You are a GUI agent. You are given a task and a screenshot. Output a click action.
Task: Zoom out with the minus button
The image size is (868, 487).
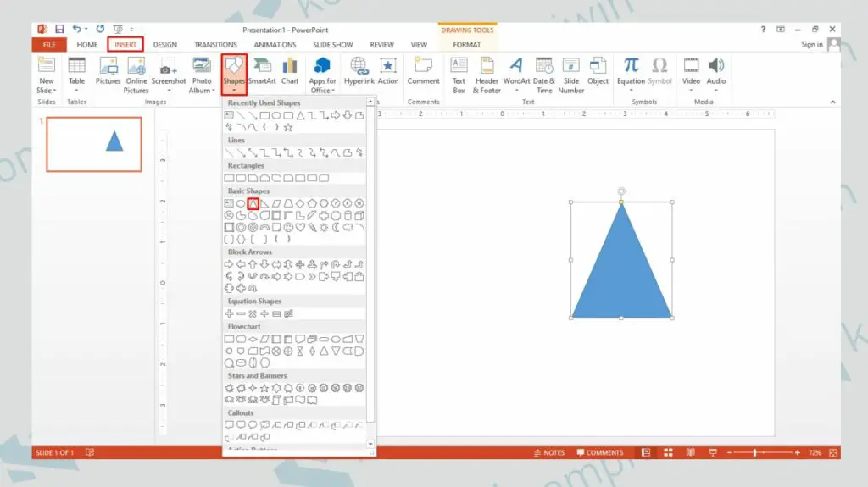coord(729,452)
